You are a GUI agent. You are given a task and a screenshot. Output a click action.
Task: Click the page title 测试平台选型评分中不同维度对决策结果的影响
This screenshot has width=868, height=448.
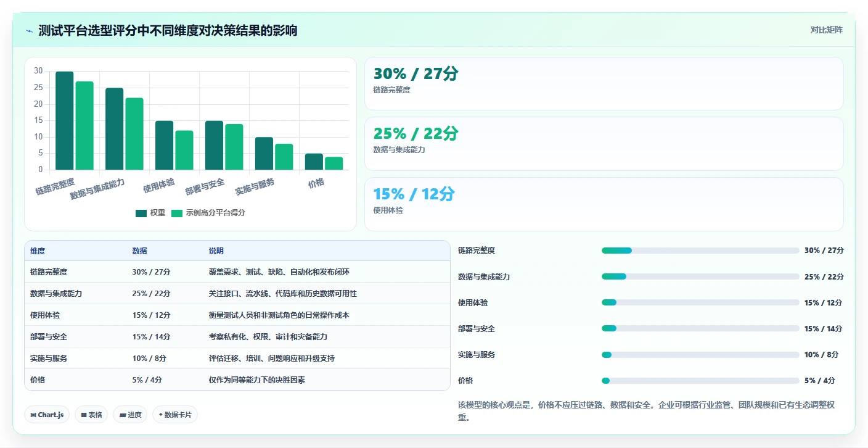[x=168, y=30]
